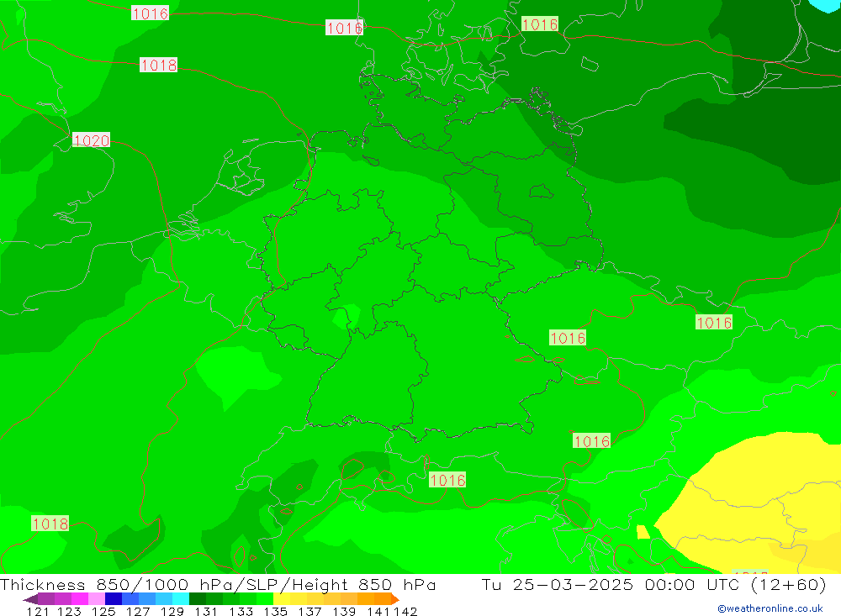Viewport: 841px width, 616px height.
Task: Click legend value 139
Action: [x=344, y=611]
